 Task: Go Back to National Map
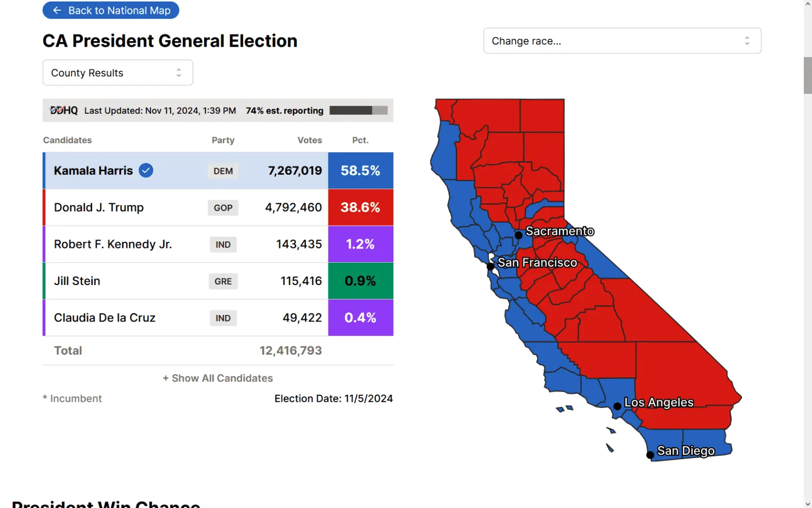point(111,11)
